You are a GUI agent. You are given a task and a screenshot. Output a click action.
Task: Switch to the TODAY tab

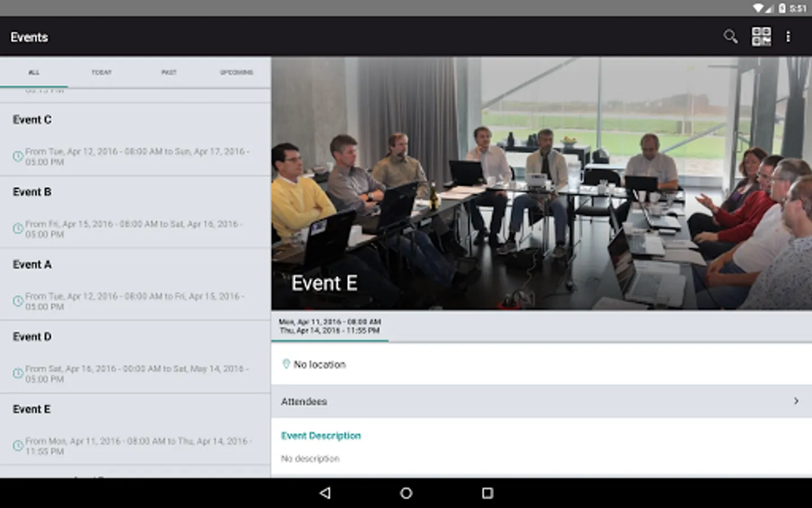[101, 72]
